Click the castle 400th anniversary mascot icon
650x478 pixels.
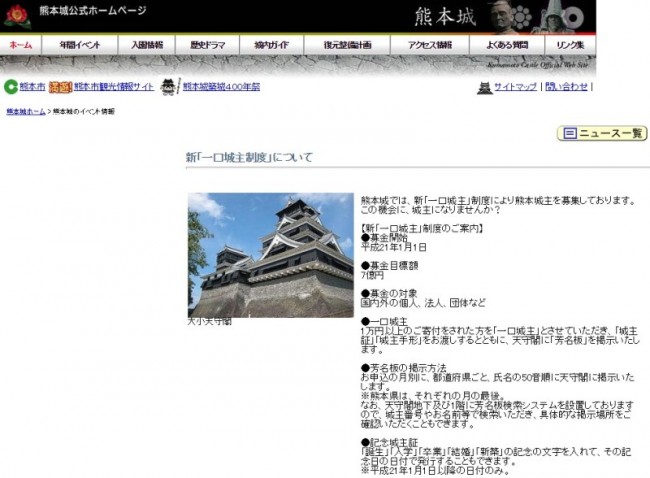[168, 87]
